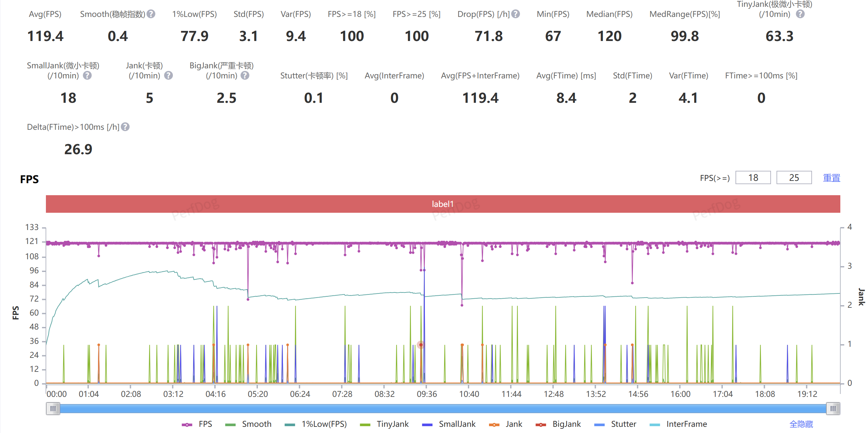Click help icon next to Delta(FTime)>100ms
868x433 pixels.
pyautogui.click(x=125, y=127)
